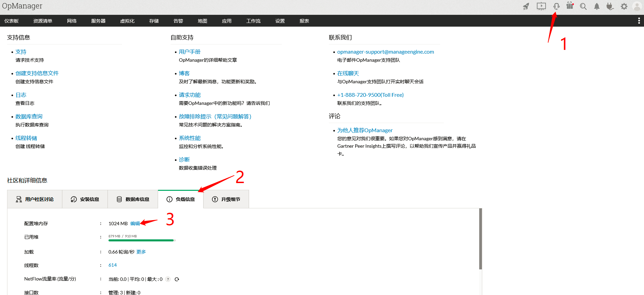Click 编辑 next to configured heap memory
The height and width of the screenshot is (295, 644).
(135, 224)
